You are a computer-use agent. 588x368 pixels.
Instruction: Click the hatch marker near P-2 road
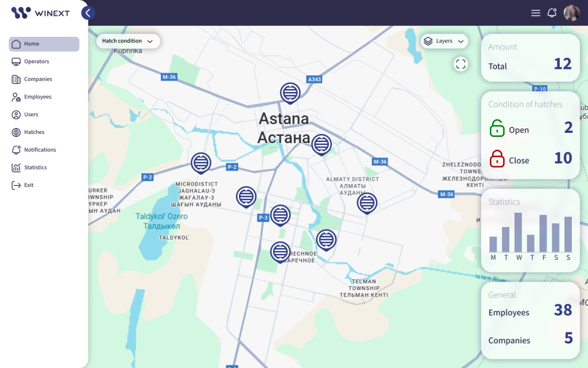[200, 163]
